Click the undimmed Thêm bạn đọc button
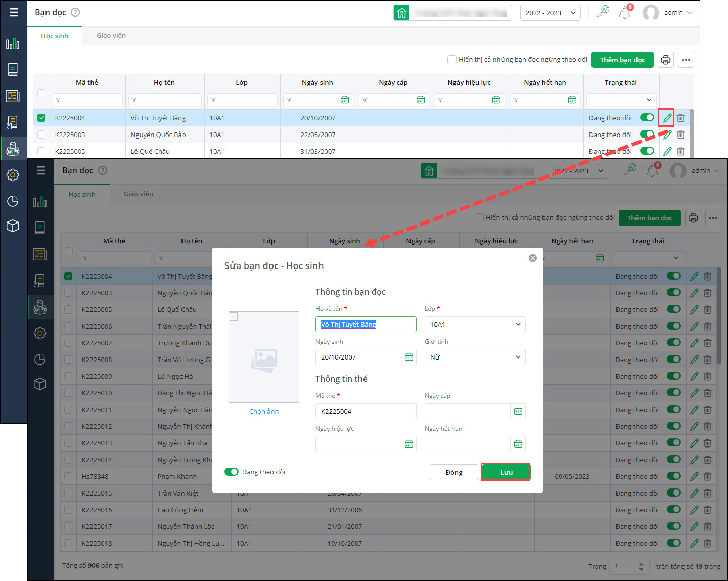The height and width of the screenshot is (581, 728). point(622,60)
